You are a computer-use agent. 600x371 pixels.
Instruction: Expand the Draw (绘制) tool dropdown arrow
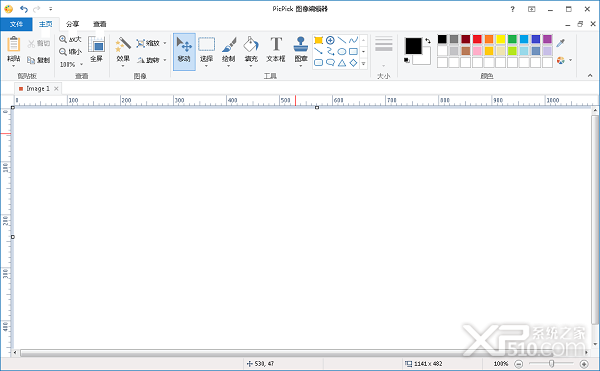click(x=229, y=66)
